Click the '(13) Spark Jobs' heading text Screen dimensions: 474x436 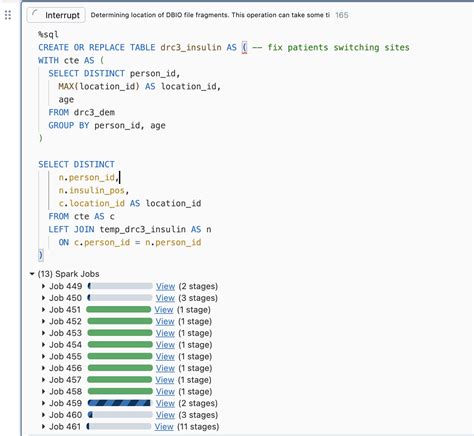pos(68,274)
